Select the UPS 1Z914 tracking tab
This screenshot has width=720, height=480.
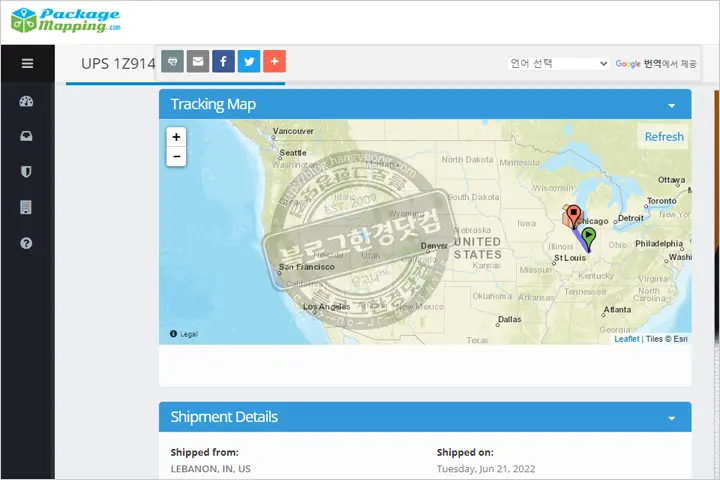(x=118, y=63)
